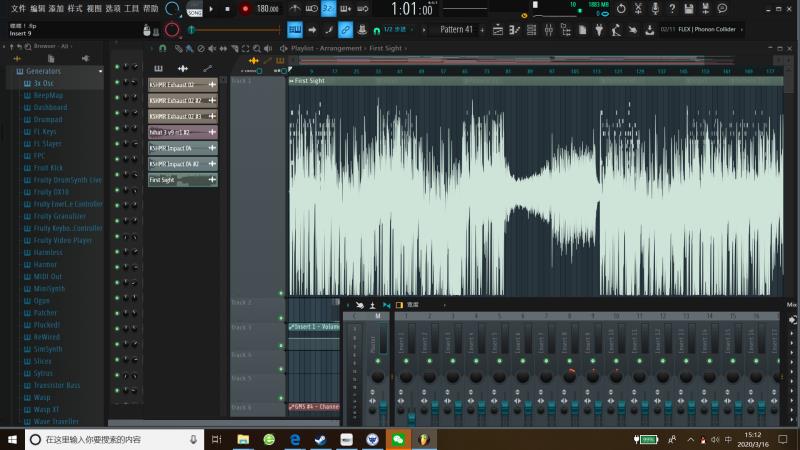The image size is (800, 450).
Task: Click the save project floppy icon
Action: tap(689, 9)
